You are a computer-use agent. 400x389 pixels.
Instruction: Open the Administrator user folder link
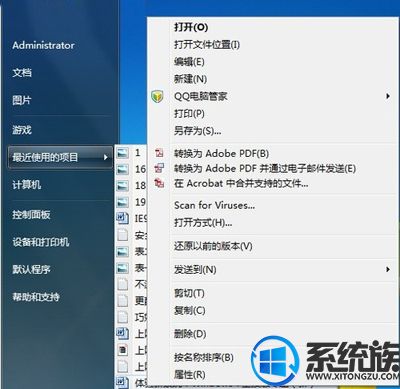click(43, 45)
